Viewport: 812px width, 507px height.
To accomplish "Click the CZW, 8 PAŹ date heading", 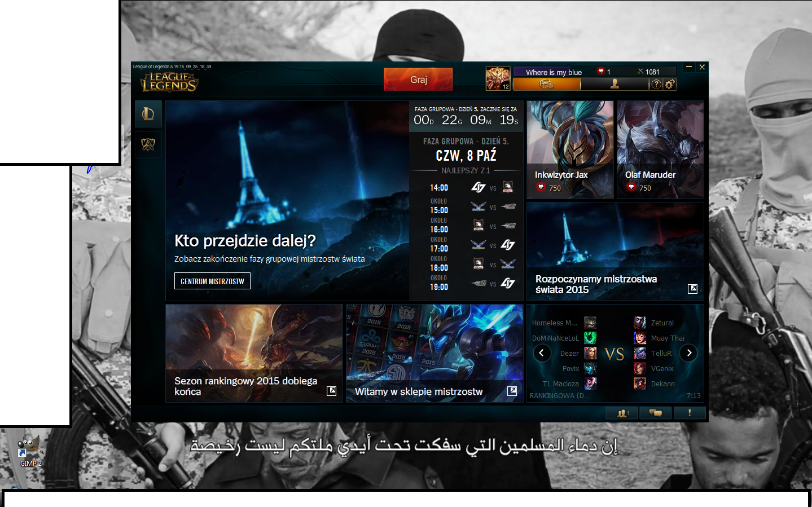I will [466, 156].
